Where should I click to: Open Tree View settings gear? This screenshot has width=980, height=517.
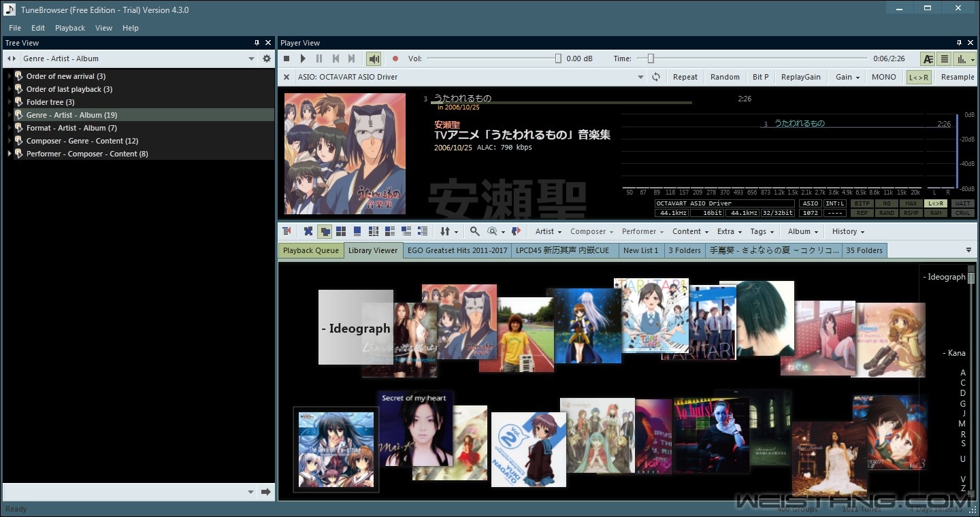[267, 59]
